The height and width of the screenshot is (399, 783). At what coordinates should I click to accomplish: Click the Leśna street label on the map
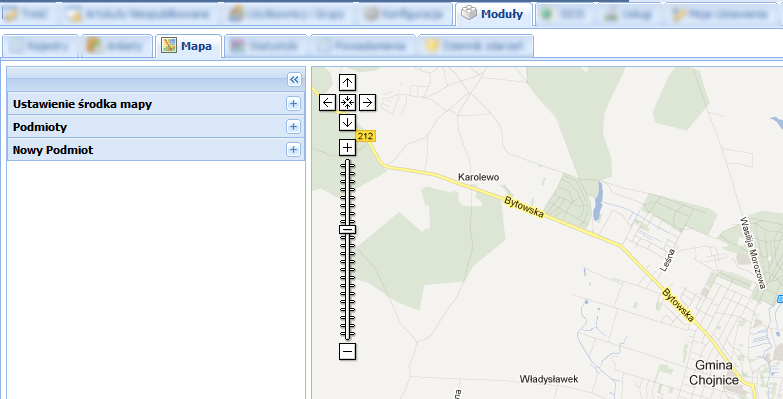click(x=668, y=260)
